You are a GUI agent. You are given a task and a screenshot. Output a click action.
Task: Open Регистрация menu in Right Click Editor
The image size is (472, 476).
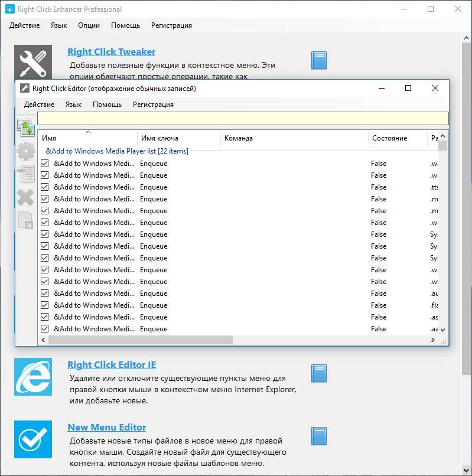click(x=153, y=105)
